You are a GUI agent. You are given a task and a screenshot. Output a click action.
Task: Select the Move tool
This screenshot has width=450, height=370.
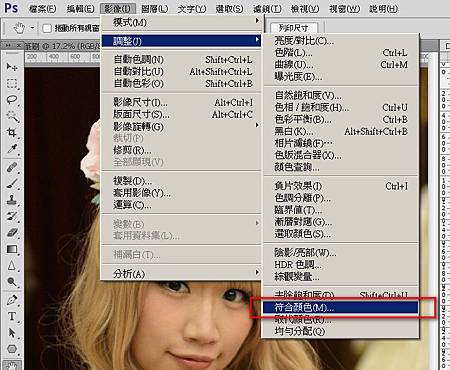tap(12, 67)
